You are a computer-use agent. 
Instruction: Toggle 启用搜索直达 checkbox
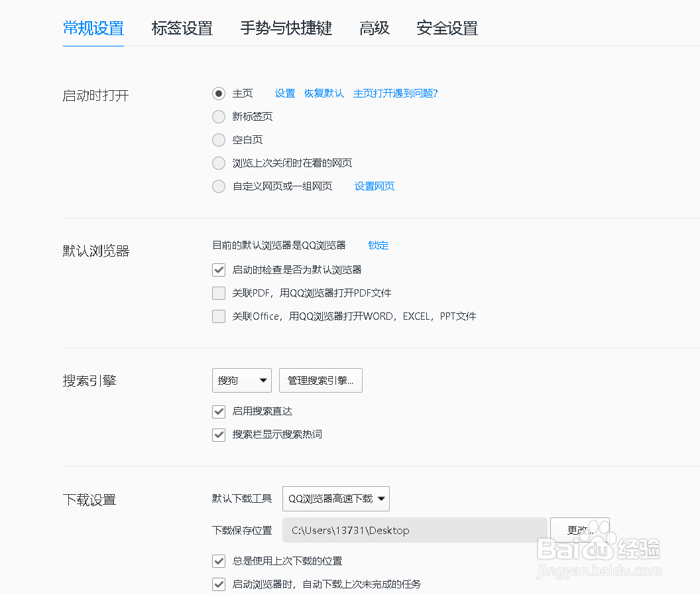coord(219,411)
